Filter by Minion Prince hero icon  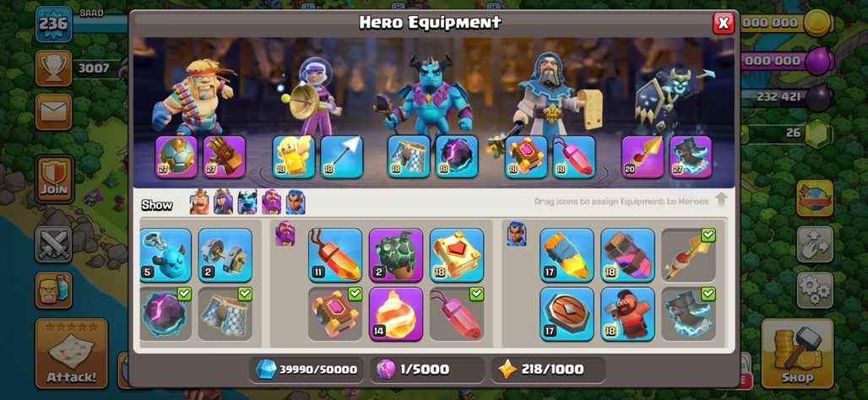coord(247,202)
